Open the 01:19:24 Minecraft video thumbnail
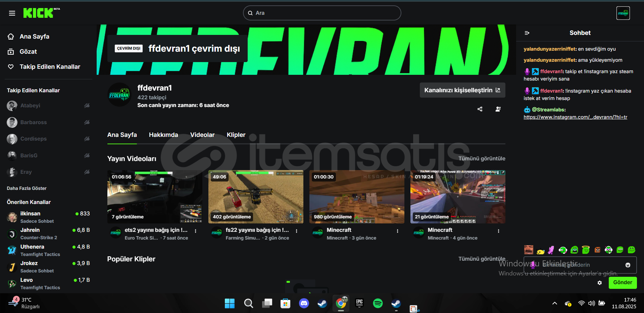 tap(458, 197)
